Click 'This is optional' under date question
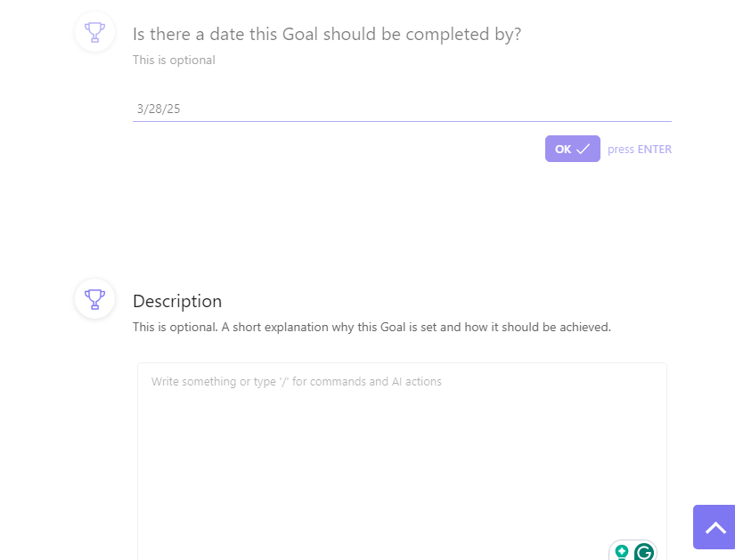This screenshot has height=560, width=735. click(174, 61)
